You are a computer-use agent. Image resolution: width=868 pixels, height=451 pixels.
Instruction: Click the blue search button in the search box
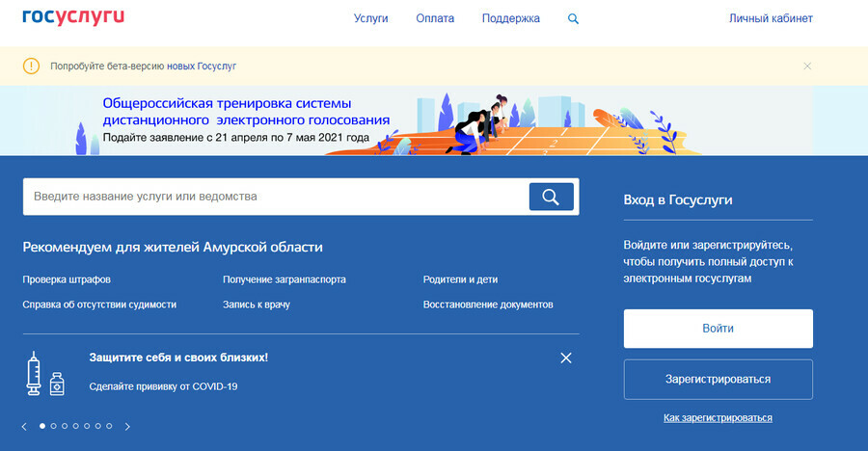pyautogui.click(x=551, y=197)
